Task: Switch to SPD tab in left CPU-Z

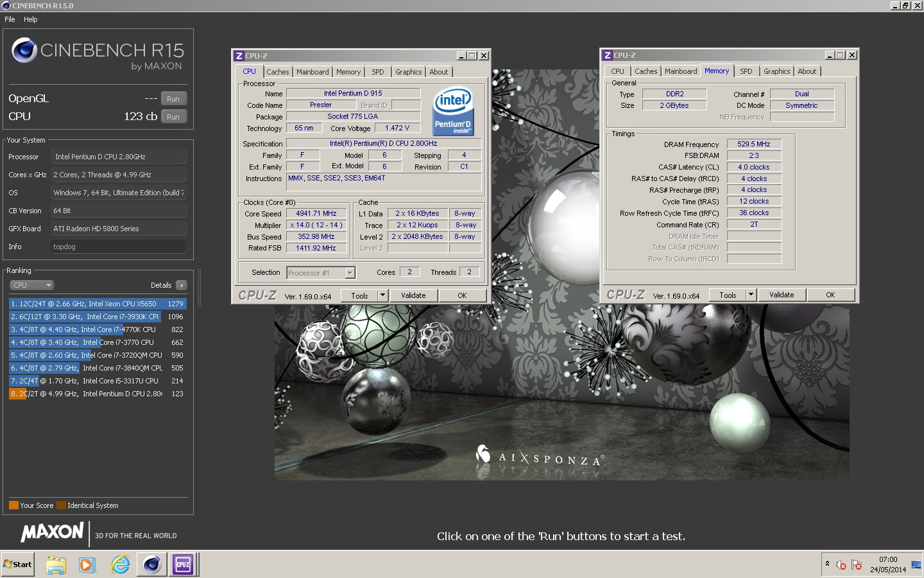Action: 378,72
